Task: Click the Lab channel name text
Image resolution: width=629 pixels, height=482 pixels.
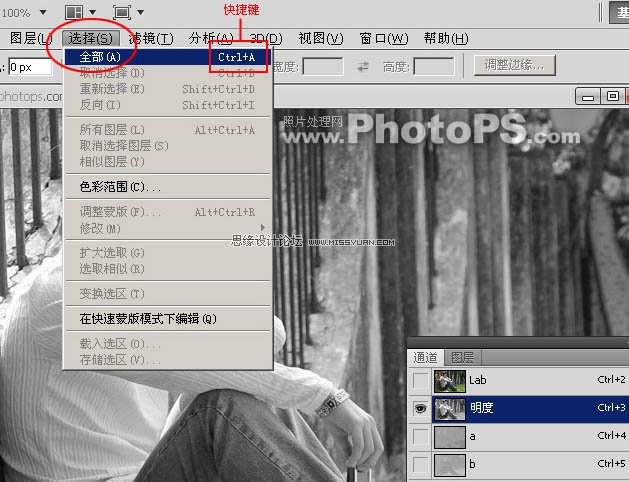Action: click(x=478, y=380)
